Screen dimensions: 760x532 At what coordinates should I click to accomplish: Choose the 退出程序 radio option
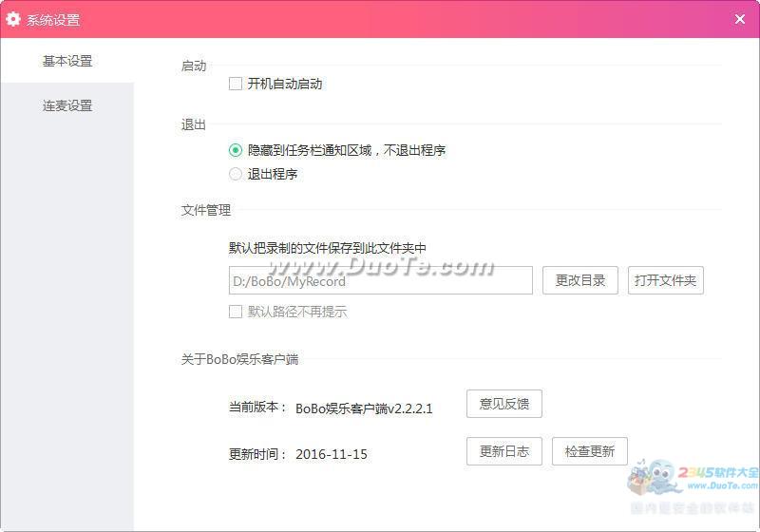(x=236, y=174)
